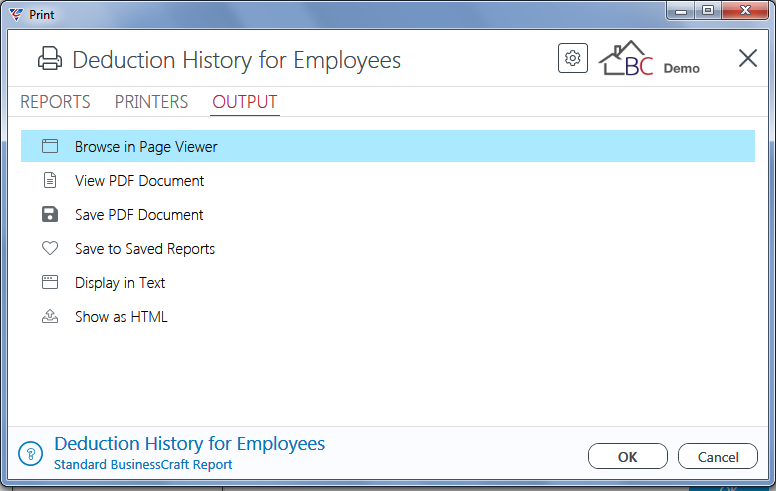Click the printer icon beside the title
The image size is (776, 491).
(50, 59)
